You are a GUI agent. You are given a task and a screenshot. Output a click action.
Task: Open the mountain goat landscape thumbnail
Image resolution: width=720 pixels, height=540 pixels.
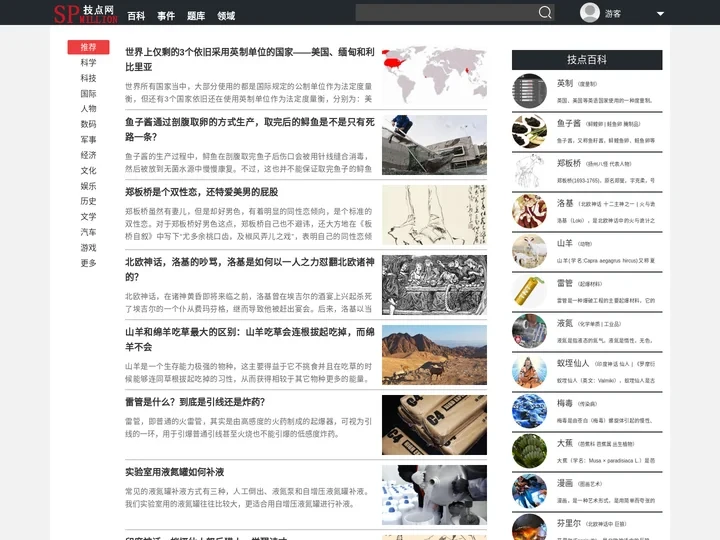434,355
